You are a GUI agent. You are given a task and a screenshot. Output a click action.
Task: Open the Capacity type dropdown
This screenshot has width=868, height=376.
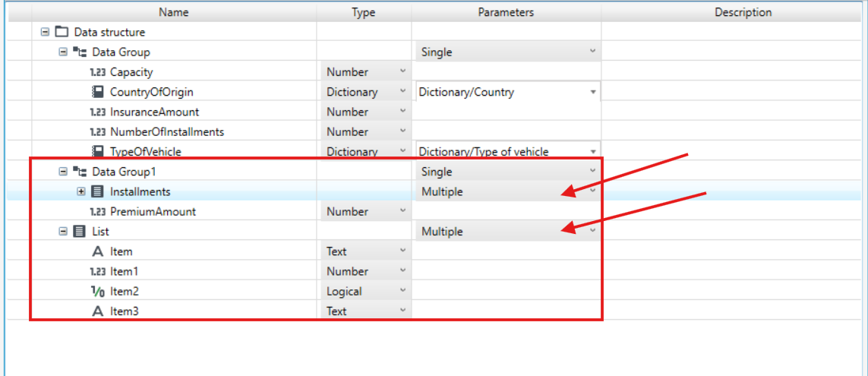coord(366,72)
